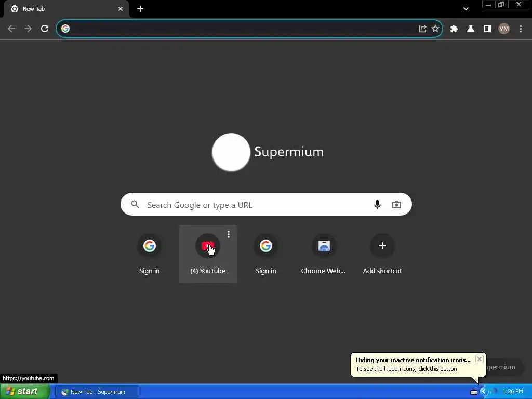Start voice search with the microphone icon
The image size is (532, 399).
pyautogui.click(x=377, y=204)
